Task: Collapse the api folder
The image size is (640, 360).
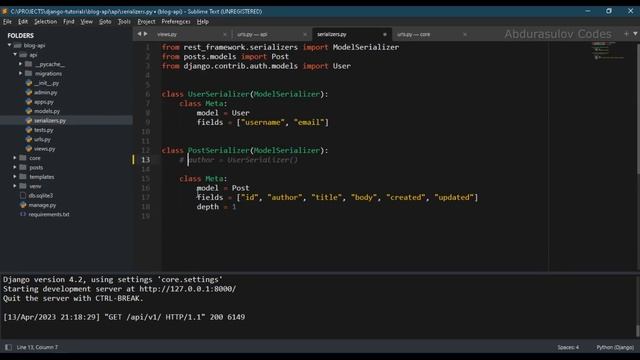Action: (x=15, y=55)
